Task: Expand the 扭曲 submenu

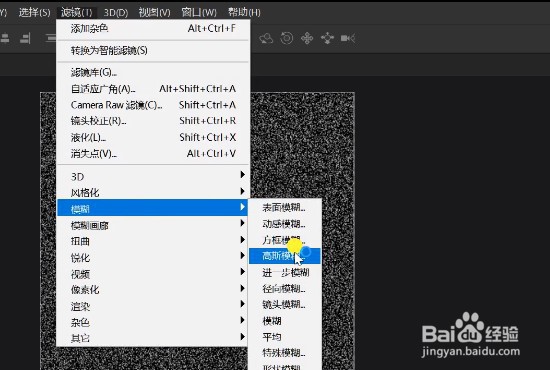Action: (x=153, y=241)
